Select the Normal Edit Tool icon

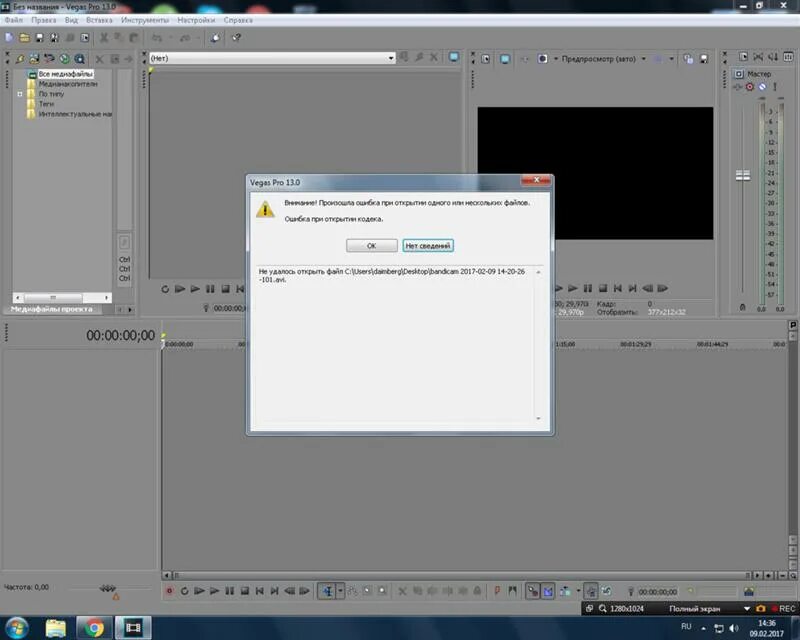(327, 591)
